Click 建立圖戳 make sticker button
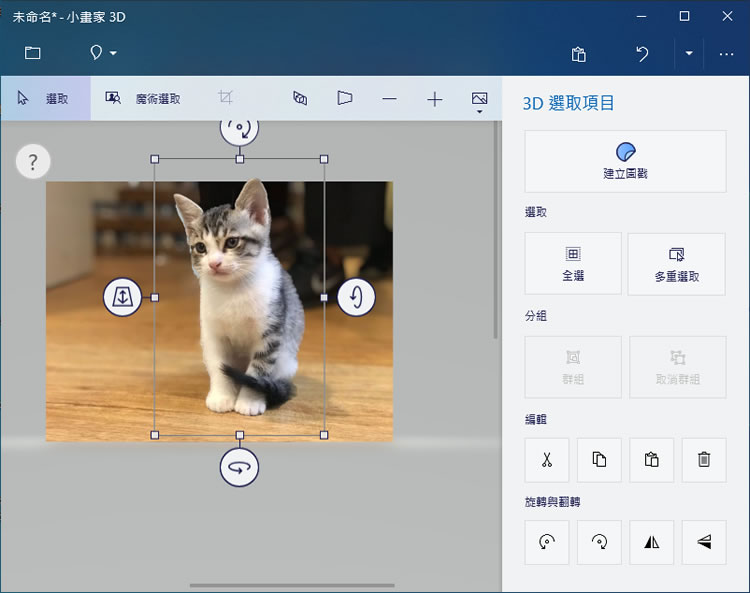Image resolution: width=750 pixels, height=593 pixels. pos(625,162)
